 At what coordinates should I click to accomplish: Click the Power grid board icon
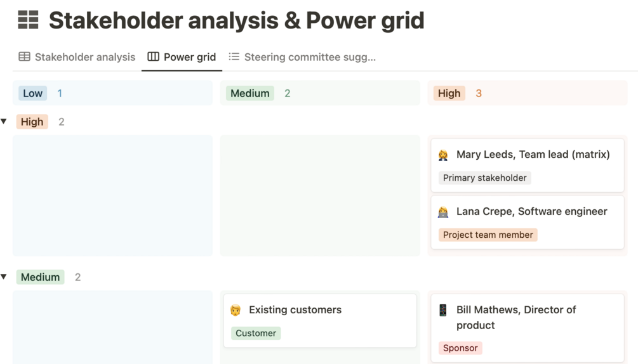153,57
